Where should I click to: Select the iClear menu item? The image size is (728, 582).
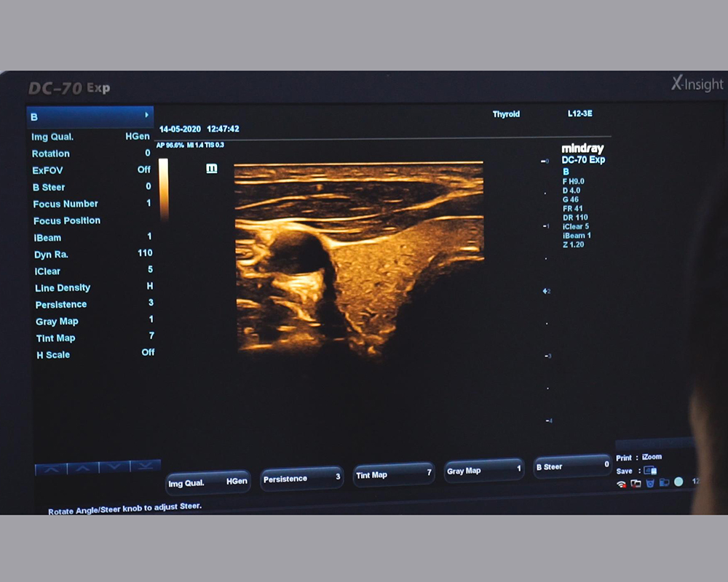[47, 271]
